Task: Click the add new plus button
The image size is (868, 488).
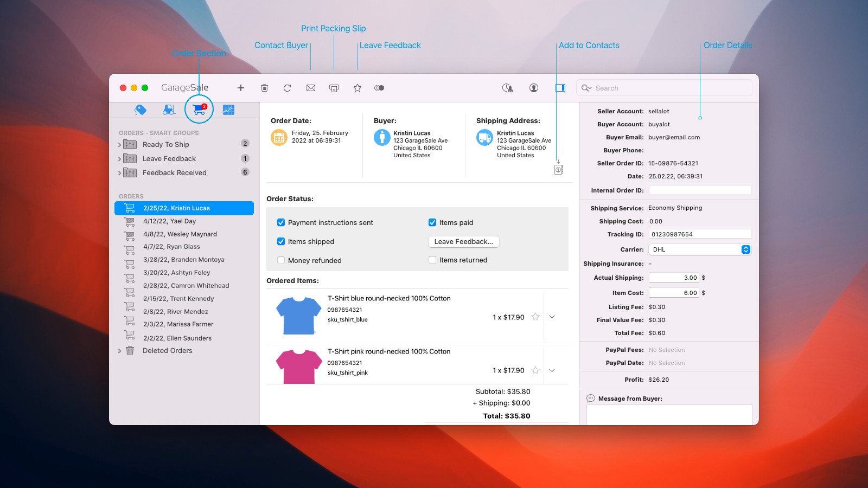Action: (x=241, y=88)
